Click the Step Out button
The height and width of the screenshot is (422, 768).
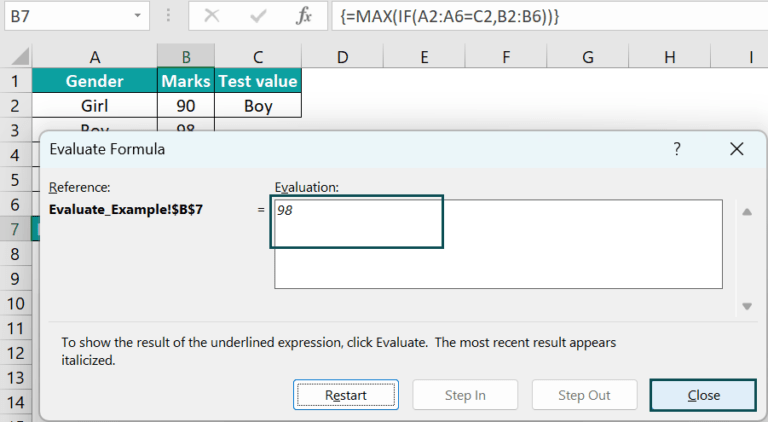click(584, 395)
